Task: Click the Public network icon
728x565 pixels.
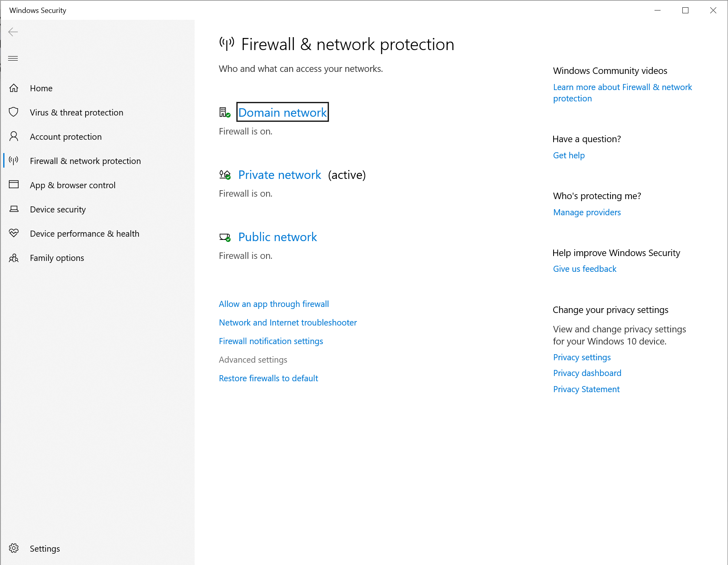Action: click(224, 237)
